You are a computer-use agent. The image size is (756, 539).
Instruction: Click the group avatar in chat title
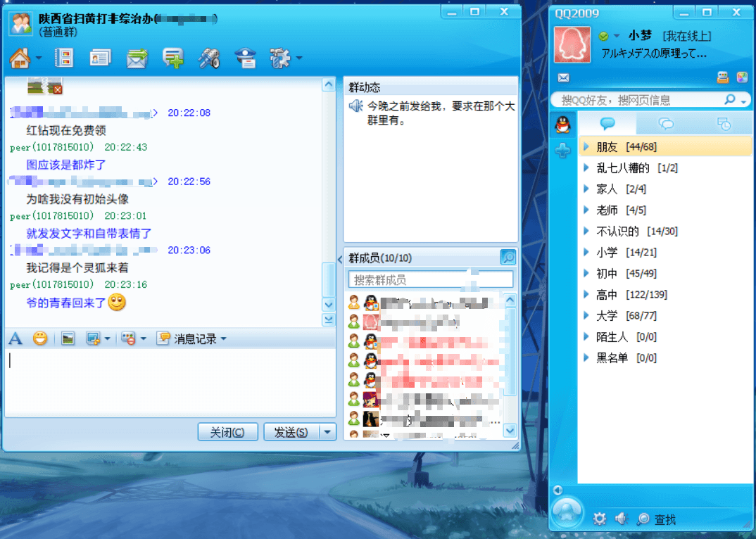tap(20, 24)
